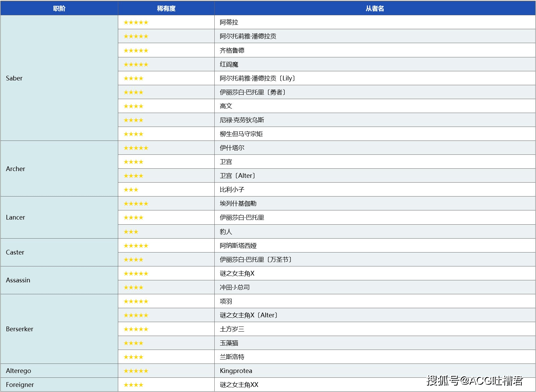
Task: Click the servant name 土方岁三
Action: tap(232, 329)
